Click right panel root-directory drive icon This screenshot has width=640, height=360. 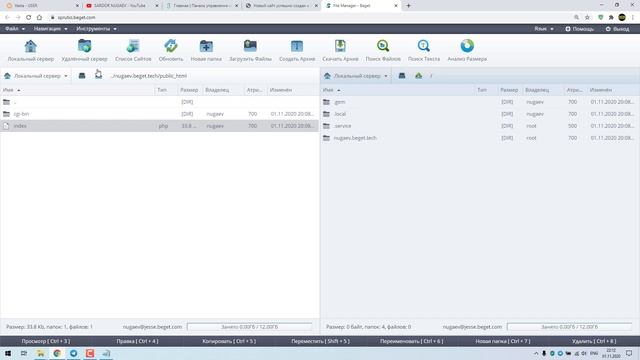click(x=402, y=76)
